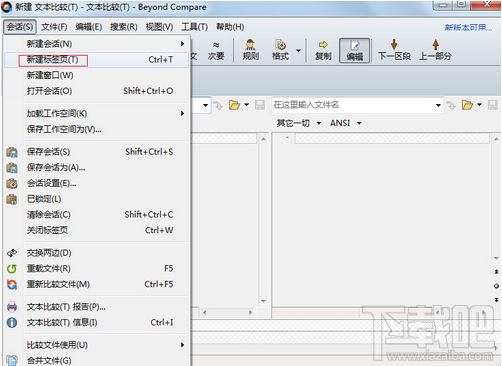The image size is (502, 366).
Task: Click 保存会话为(A)... icon entry
Action: [97, 168]
